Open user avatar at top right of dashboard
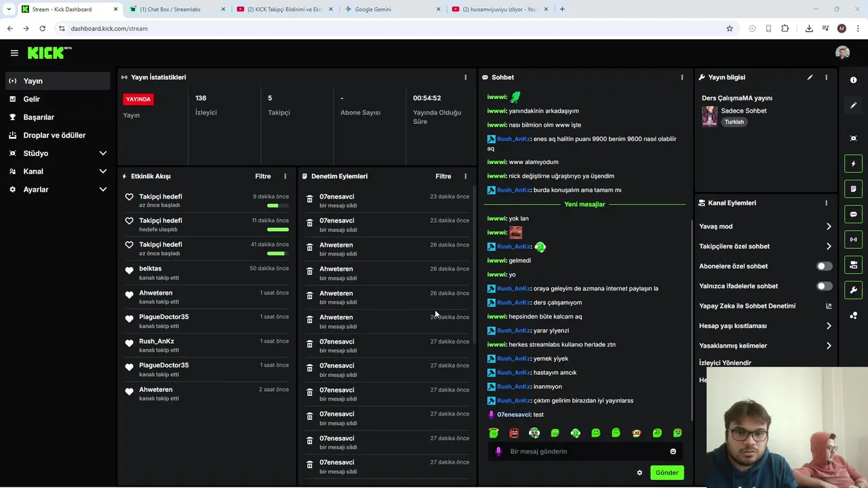 click(x=842, y=53)
